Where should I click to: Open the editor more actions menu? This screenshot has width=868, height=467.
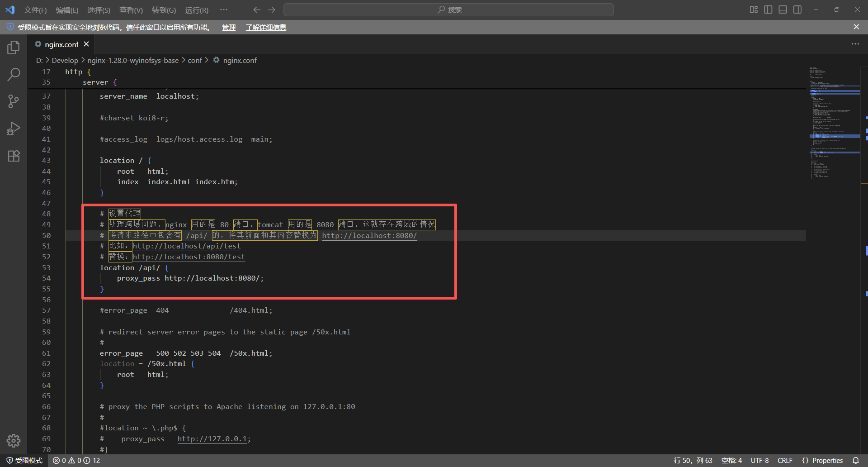[855, 44]
